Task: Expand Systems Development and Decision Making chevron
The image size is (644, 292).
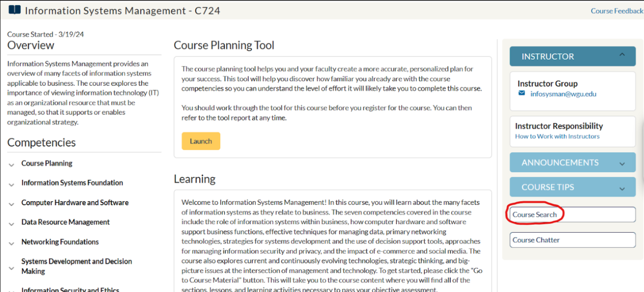Action: click(11, 268)
